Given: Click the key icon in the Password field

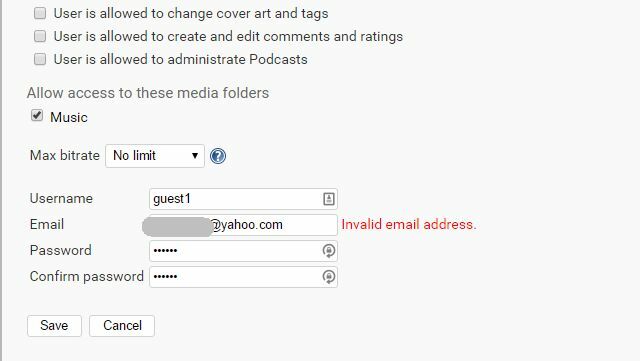Looking at the screenshot, I should 329,251.
